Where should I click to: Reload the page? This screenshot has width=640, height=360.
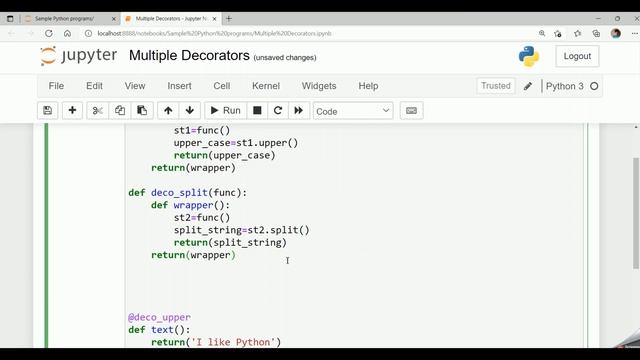(x=49, y=33)
